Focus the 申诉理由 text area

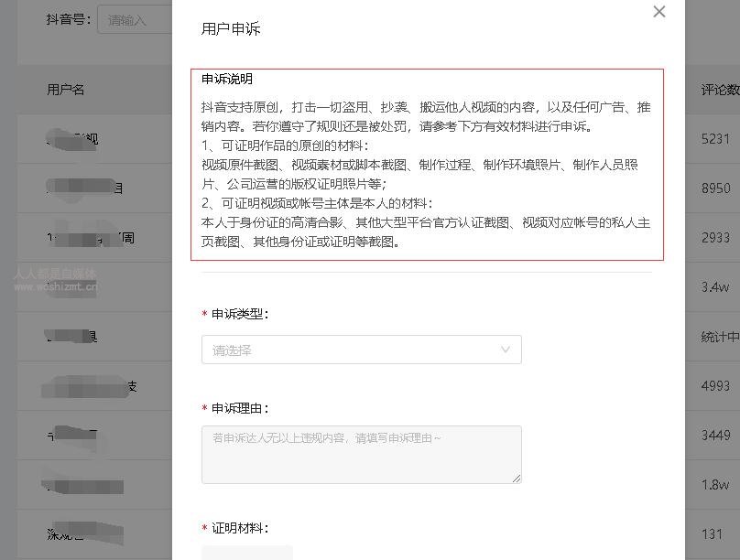[x=362, y=455]
